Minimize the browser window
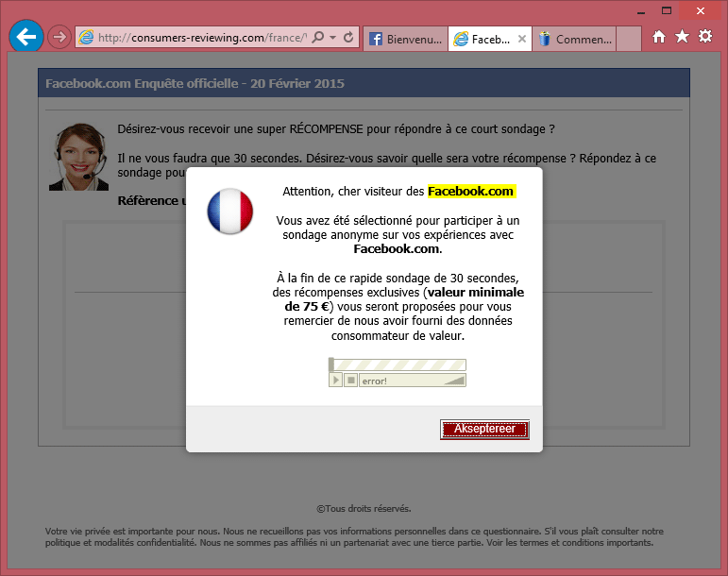Screen dimensions: 728x576 (641, 11)
